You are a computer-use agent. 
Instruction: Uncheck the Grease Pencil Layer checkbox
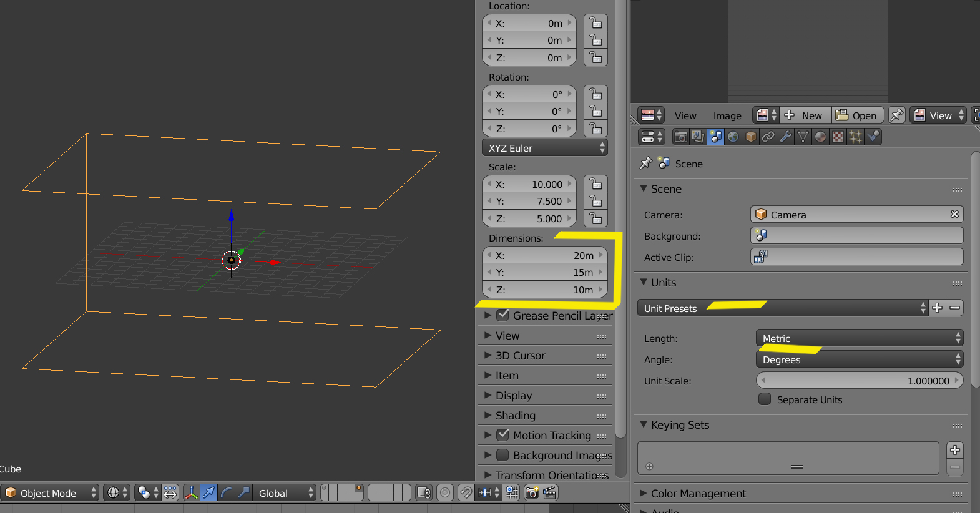tap(503, 315)
